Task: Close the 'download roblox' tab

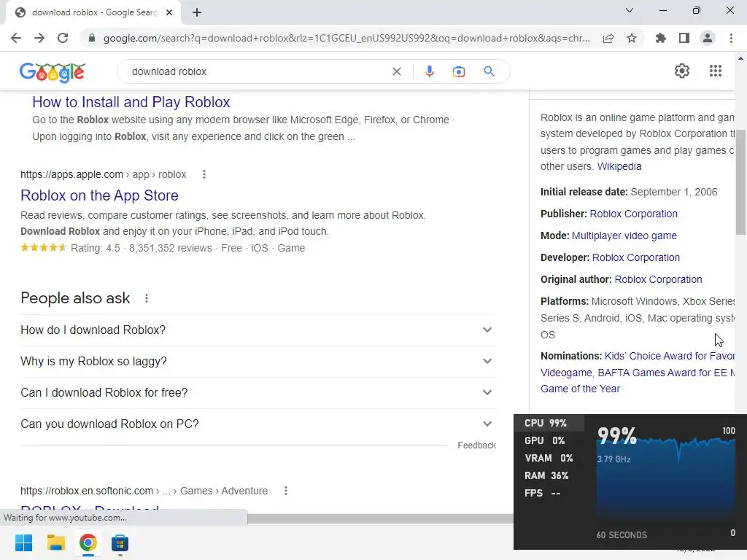Action: coord(169,12)
